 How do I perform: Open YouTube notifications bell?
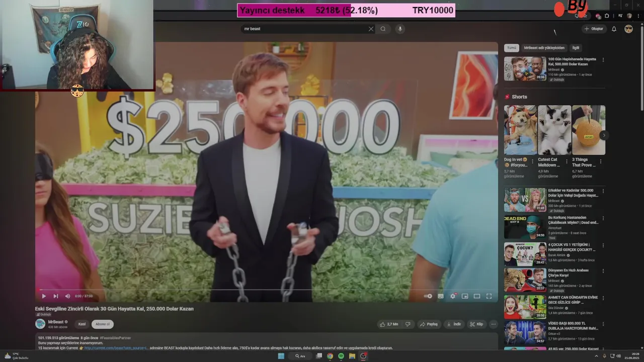[x=614, y=29]
